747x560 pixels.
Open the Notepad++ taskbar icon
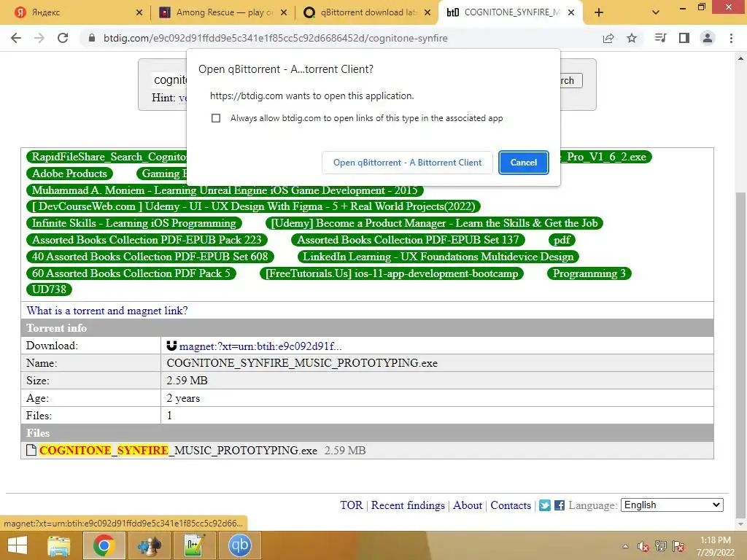tap(194, 545)
